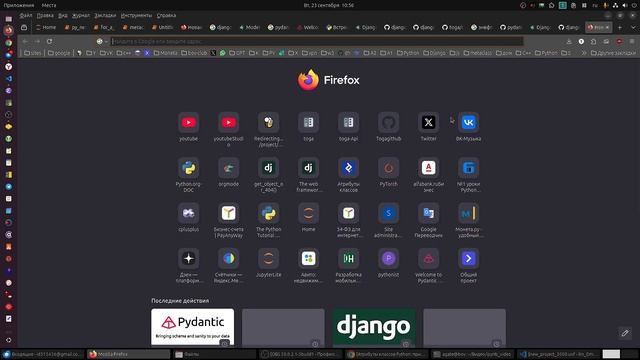Open a new tab with plus button
The height and width of the screenshot is (360, 640).
(x=620, y=27)
